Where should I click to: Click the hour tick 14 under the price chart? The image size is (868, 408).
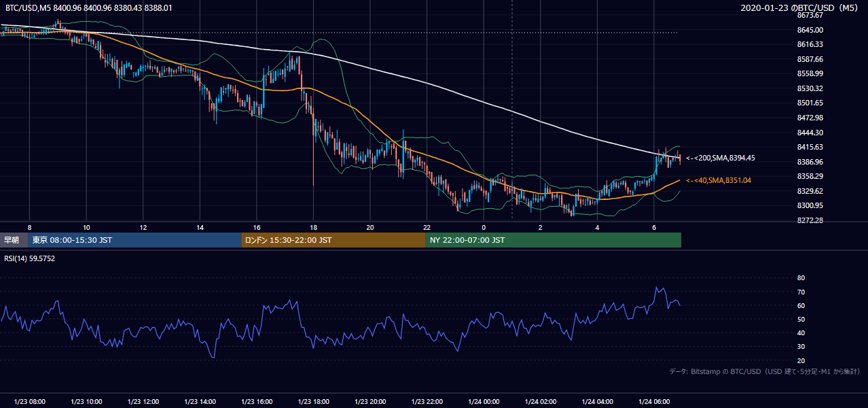click(200, 227)
